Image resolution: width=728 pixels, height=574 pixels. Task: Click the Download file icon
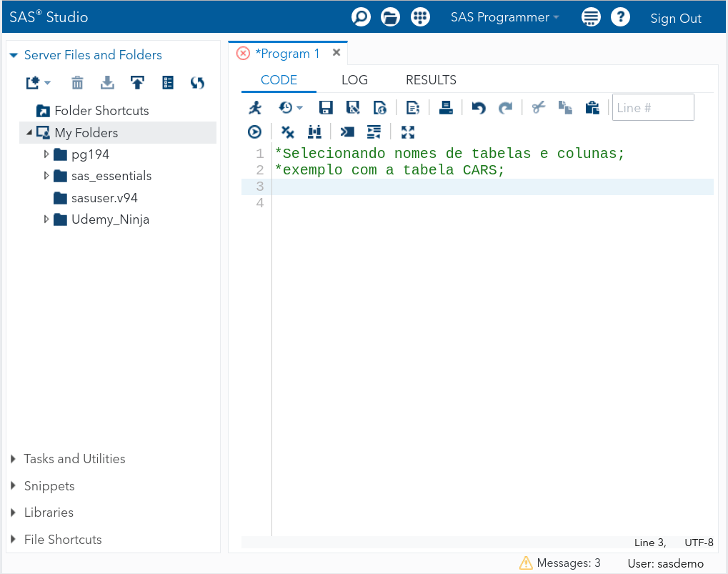point(107,83)
